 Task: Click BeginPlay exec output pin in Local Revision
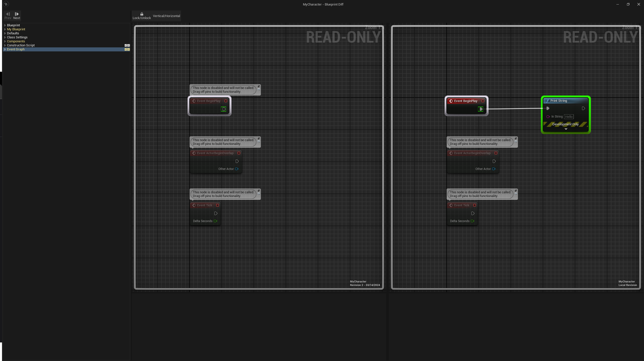[x=481, y=109]
